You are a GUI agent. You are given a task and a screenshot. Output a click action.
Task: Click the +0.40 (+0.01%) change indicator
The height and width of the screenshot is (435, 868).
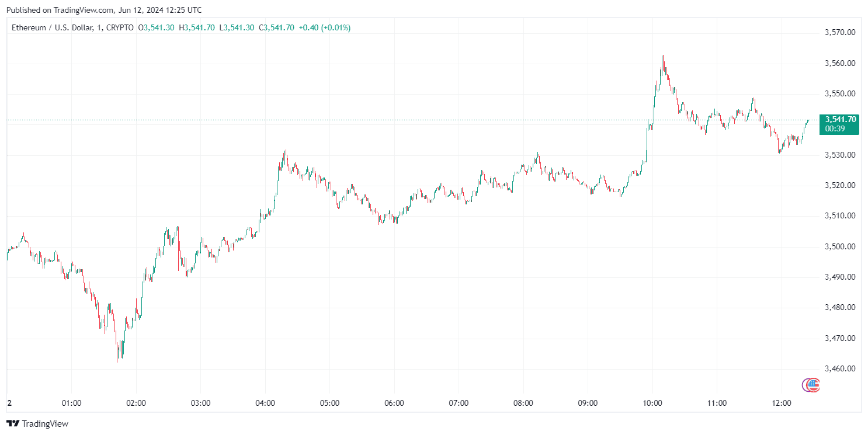pyautogui.click(x=324, y=27)
